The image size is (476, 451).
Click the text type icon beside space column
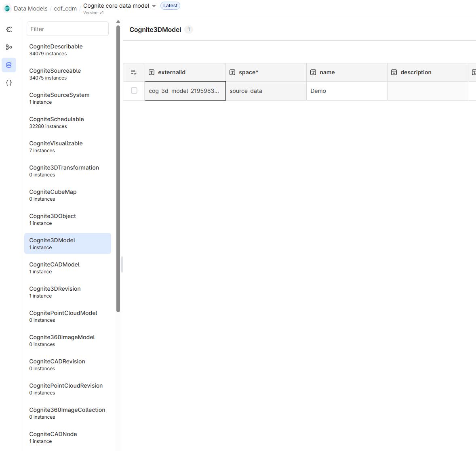(232, 72)
